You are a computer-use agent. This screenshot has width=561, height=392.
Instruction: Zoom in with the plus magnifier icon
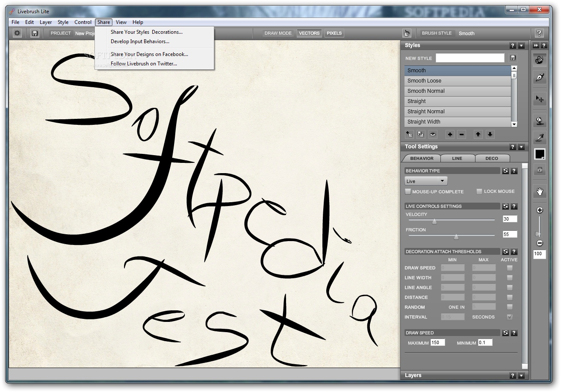click(x=540, y=210)
